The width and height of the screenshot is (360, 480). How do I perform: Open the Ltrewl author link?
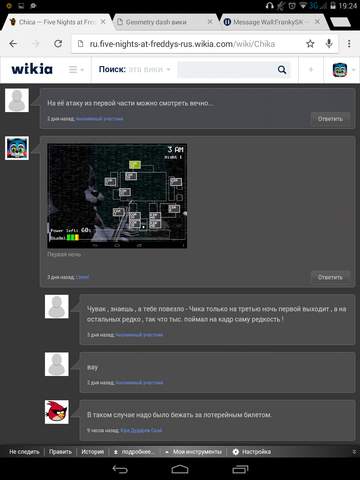point(82,277)
